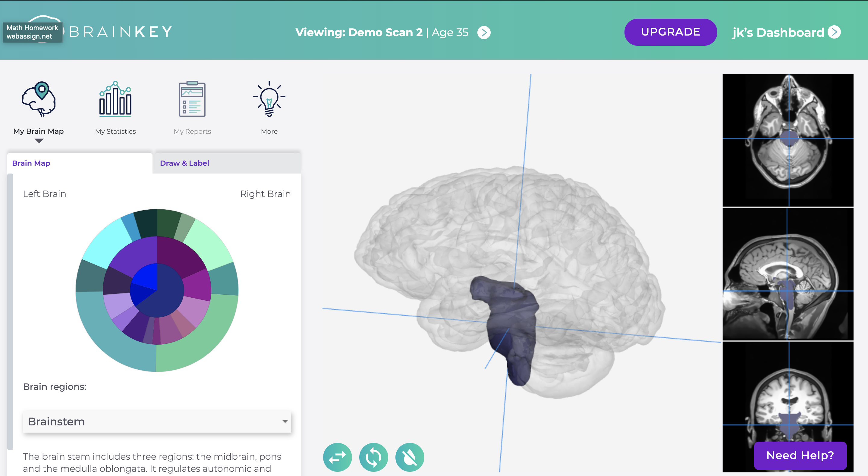Open the My Reports clipboard icon
Viewport: 868px width, 476px height.
pos(192,99)
